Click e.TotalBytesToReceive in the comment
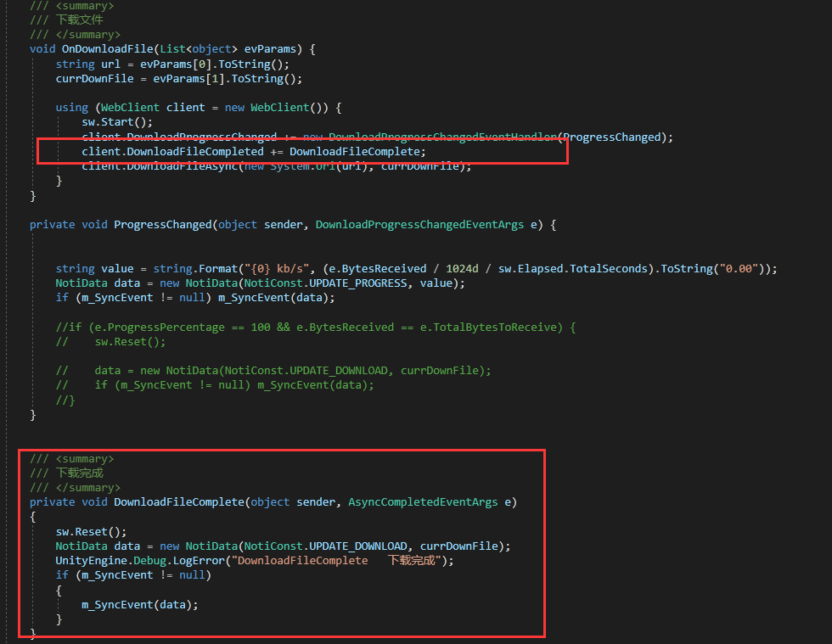 [x=487, y=328]
